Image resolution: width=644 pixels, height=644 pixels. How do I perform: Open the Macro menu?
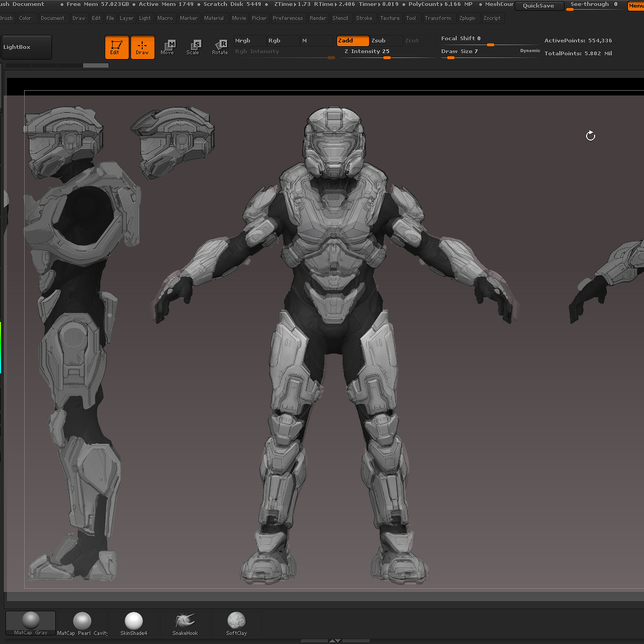point(165,18)
